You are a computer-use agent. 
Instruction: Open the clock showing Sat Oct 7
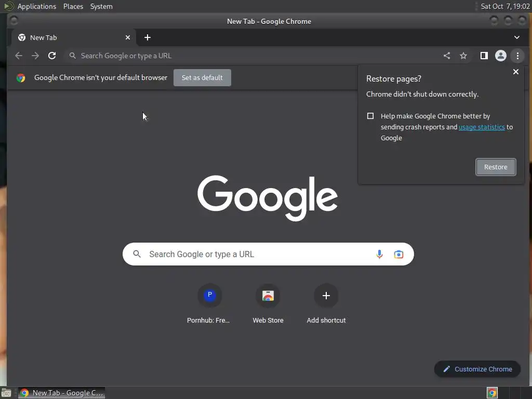coord(505,6)
